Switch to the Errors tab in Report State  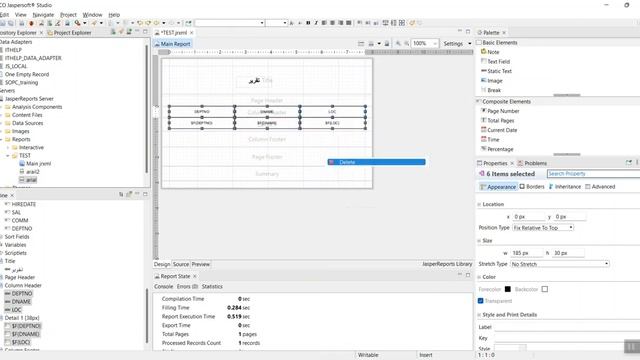pyautogui.click(x=187, y=287)
